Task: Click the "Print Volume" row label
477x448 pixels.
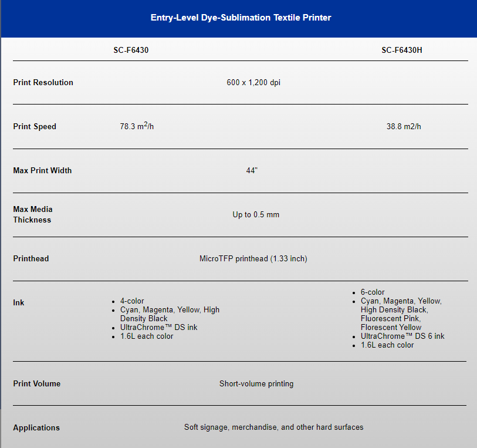Action: tap(36, 383)
